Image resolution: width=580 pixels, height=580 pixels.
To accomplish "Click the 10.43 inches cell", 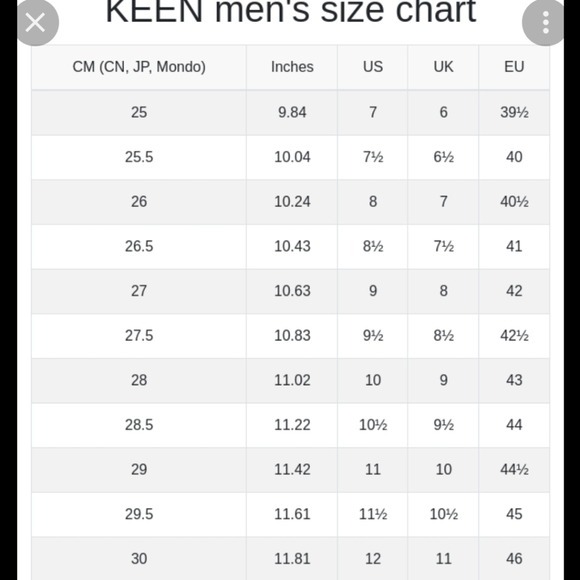I will point(292,246).
